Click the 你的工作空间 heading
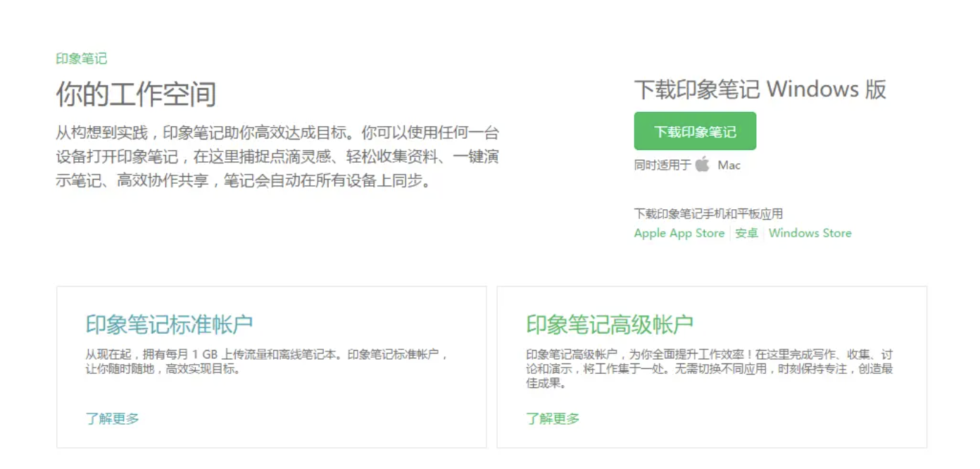This screenshot has height=469, width=980. [x=136, y=94]
